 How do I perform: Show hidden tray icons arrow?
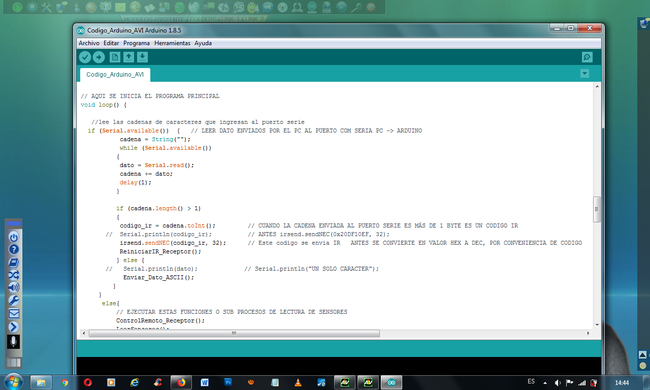point(545,383)
